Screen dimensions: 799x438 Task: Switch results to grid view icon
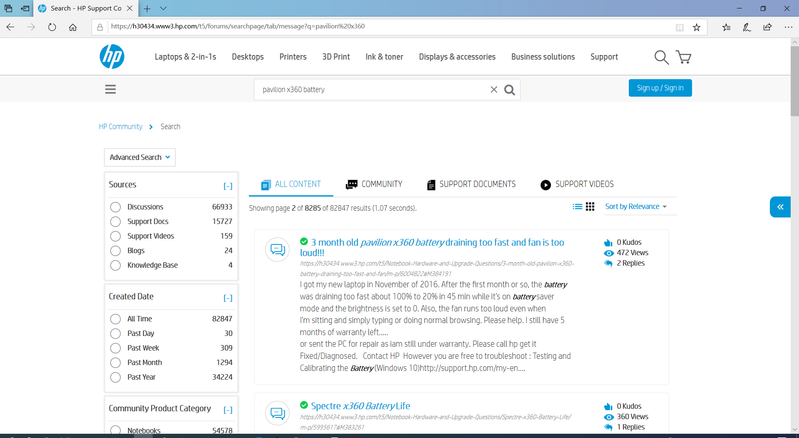[590, 207]
